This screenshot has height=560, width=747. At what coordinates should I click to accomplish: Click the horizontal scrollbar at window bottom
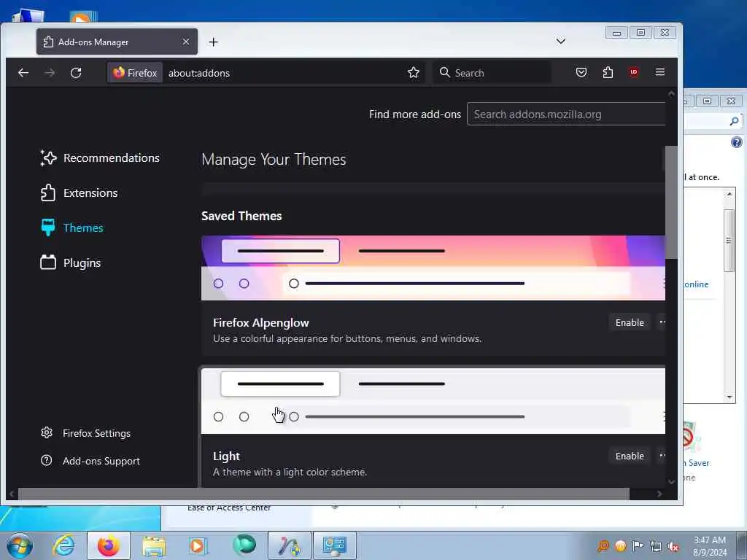(323, 494)
